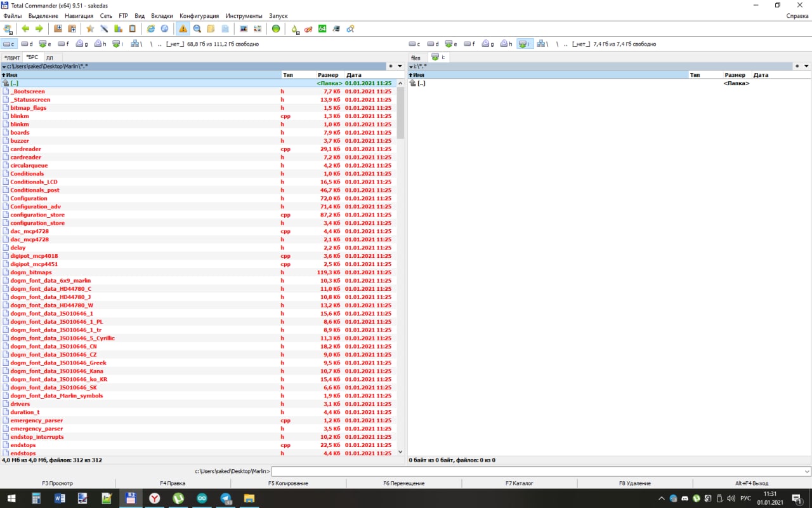Viewport: 812px width, 508px height.
Task: Open the Инструменты menu
Action: tap(244, 15)
